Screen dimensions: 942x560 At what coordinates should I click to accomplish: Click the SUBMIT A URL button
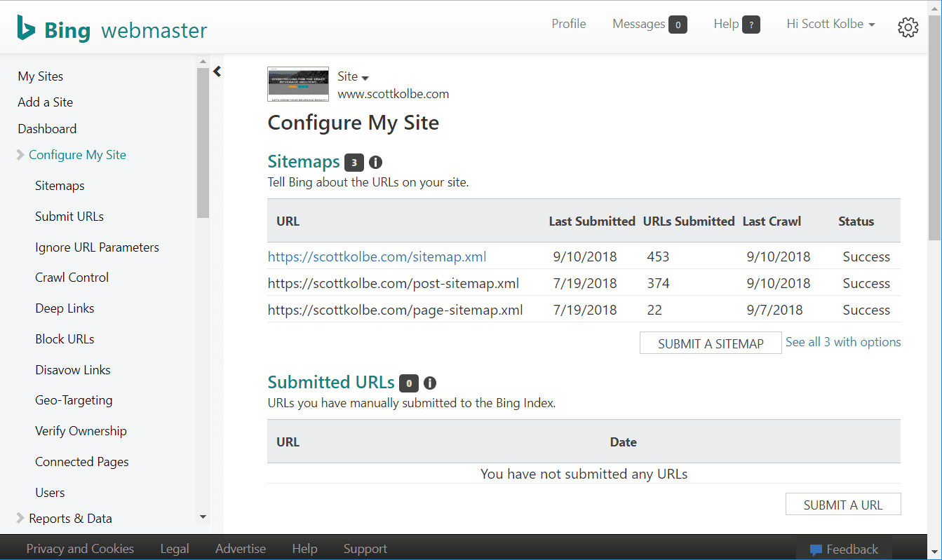click(843, 505)
